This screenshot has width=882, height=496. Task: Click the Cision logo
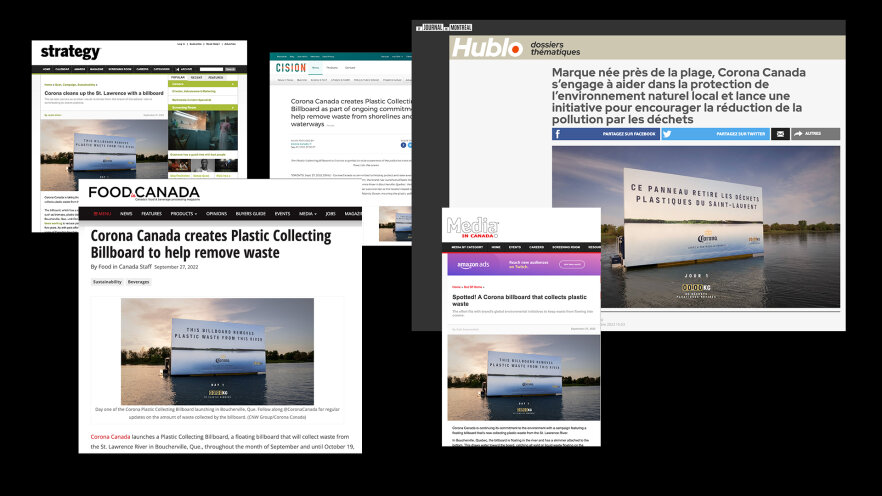[290, 68]
